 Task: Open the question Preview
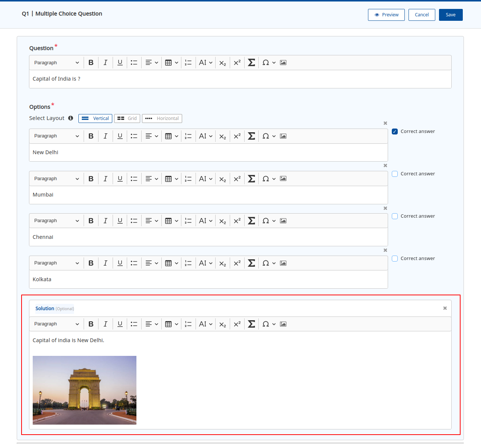click(x=386, y=15)
